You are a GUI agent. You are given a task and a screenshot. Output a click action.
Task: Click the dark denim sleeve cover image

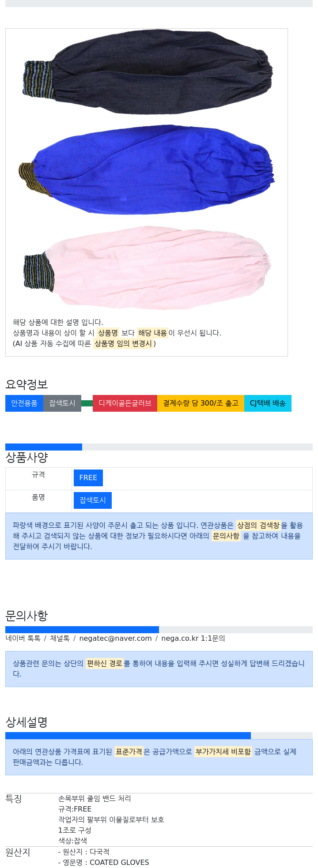(x=147, y=72)
